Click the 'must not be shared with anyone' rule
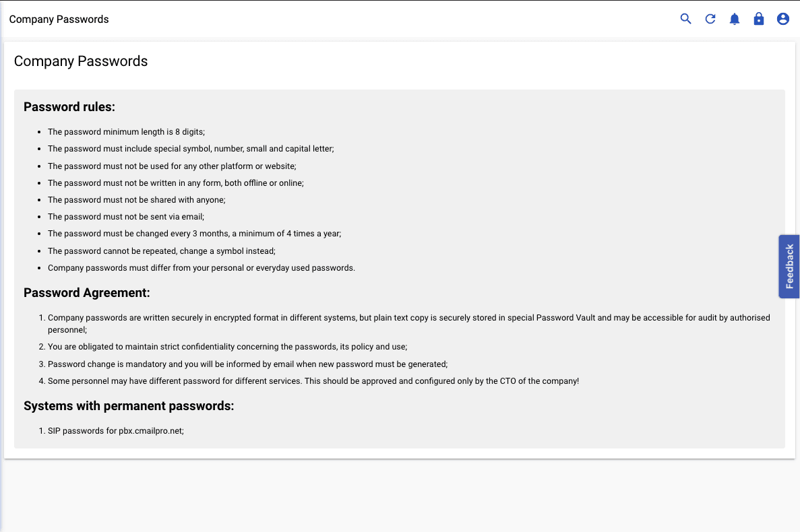Image resolution: width=800 pixels, height=532 pixels. (x=136, y=200)
